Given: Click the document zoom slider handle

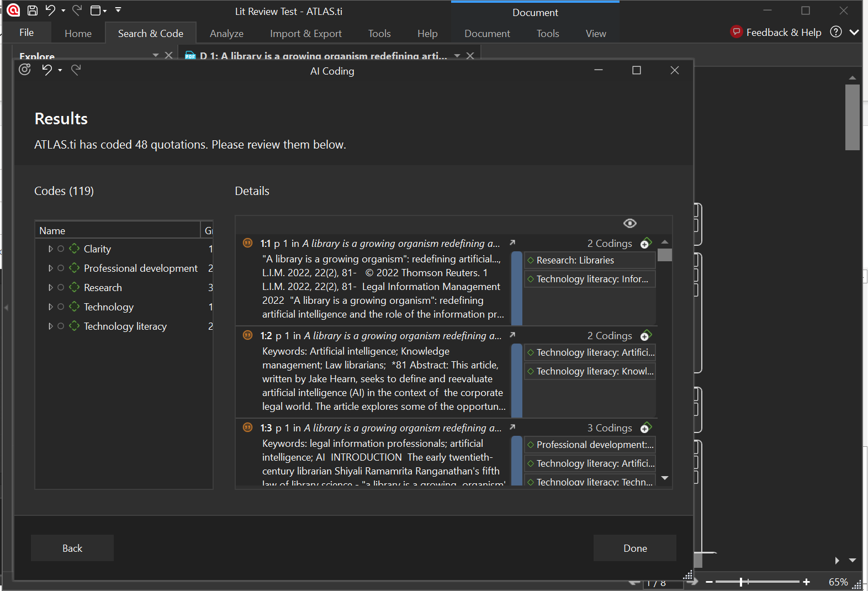Looking at the screenshot, I should click(742, 582).
